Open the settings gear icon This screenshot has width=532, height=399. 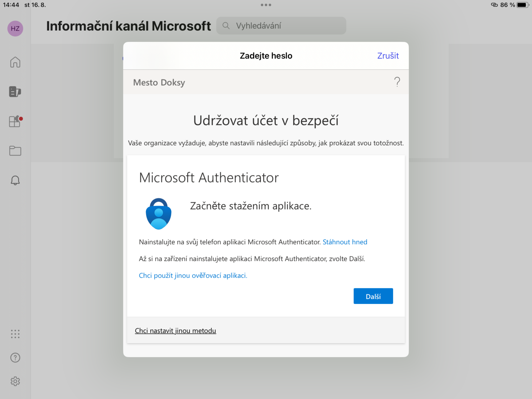(15, 381)
